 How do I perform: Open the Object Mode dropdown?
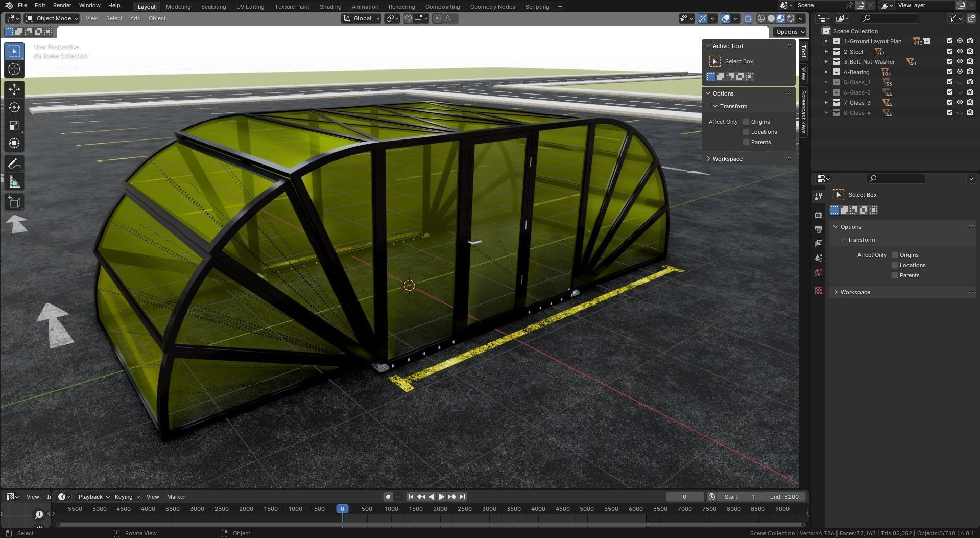point(52,18)
